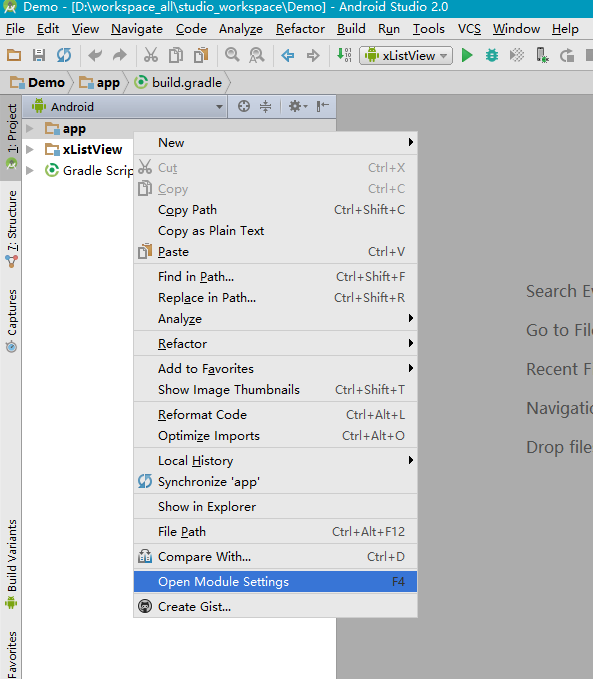Collapse all nodes in the Project panel
This screenshot has width=593, height=679.
point(266,107)
